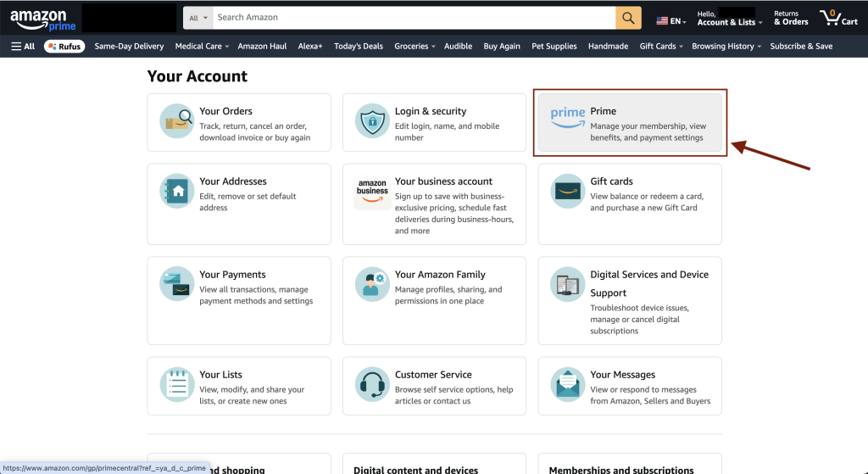Open the Your Payments heading
The height and width of the screenshot is (474, 868).
point(232,275)
